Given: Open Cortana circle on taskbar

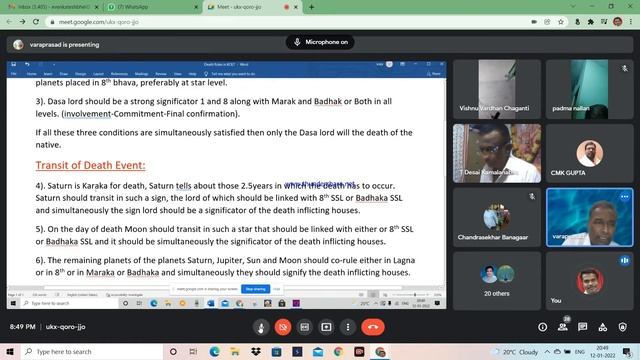Looking at the screenshot, I should [x=173, y=351].
